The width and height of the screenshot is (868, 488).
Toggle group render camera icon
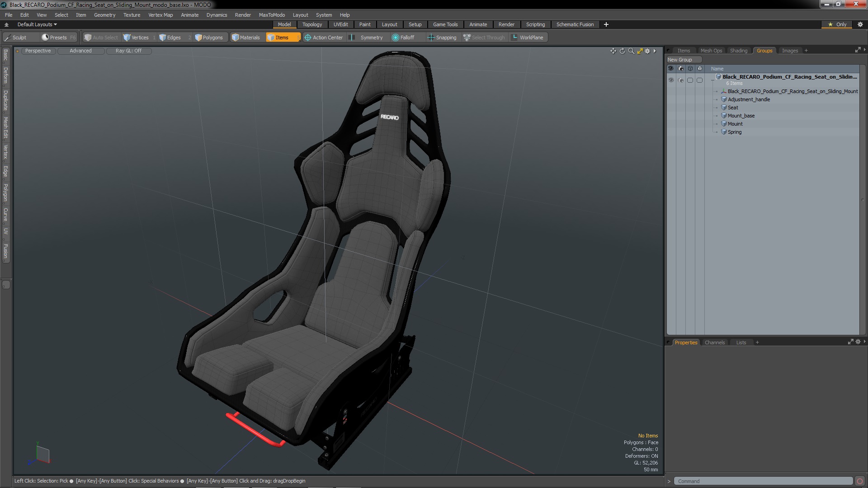(681, 80)
